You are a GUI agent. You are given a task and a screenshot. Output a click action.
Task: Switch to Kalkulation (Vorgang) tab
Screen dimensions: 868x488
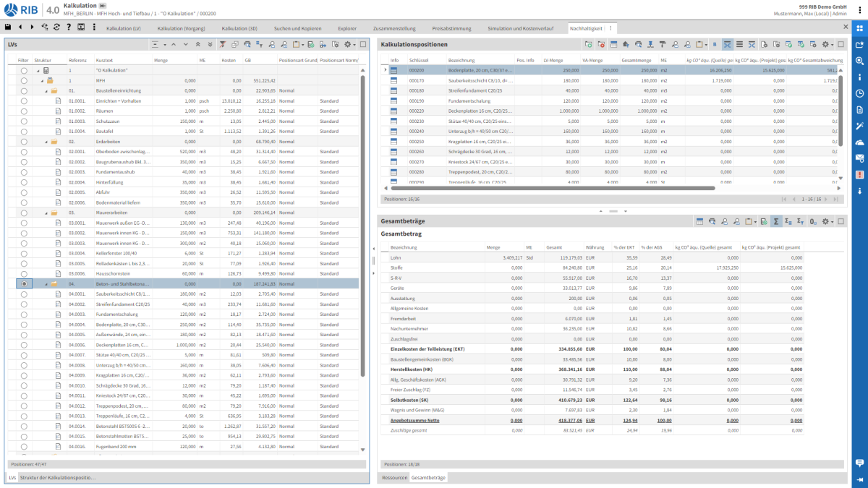[181, 28]
